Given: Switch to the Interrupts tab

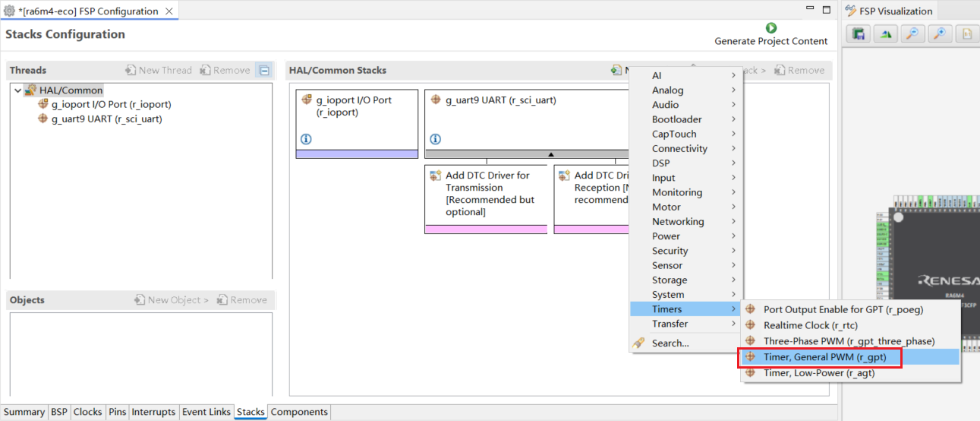Looking at the screenshot, I should 153,412.
